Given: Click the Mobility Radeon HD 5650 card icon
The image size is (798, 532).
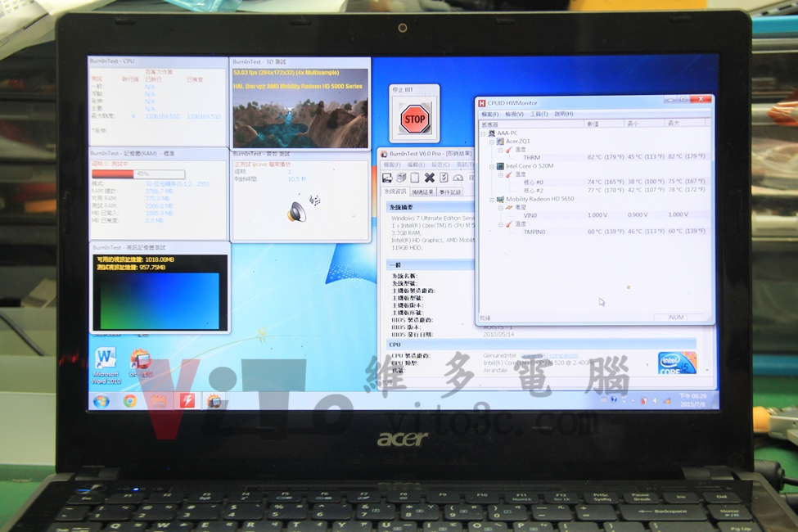Looking at the screenshot, I should pyautogui.click(x=500, y=199).
